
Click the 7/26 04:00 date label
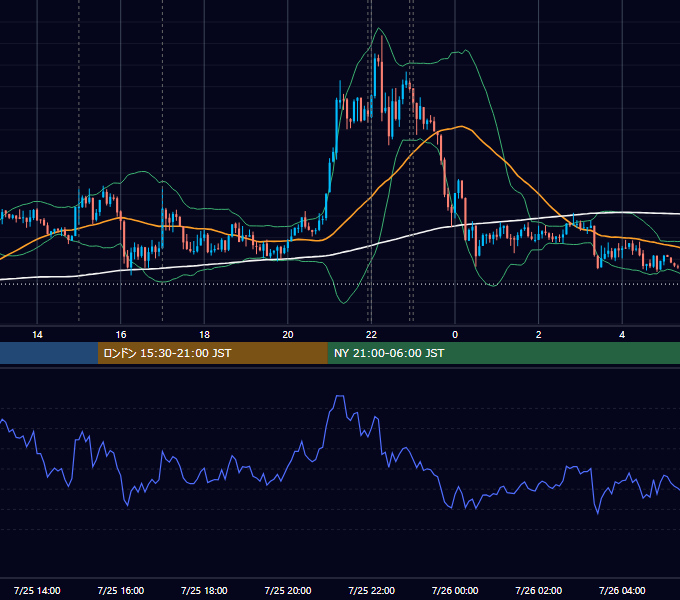pyautogui.click(x=622, y=590)
